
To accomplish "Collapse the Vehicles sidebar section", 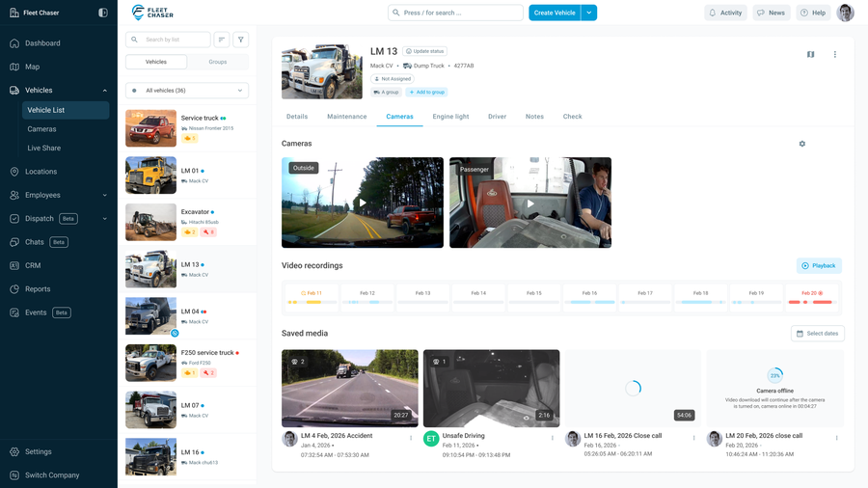I will [104, 91].
